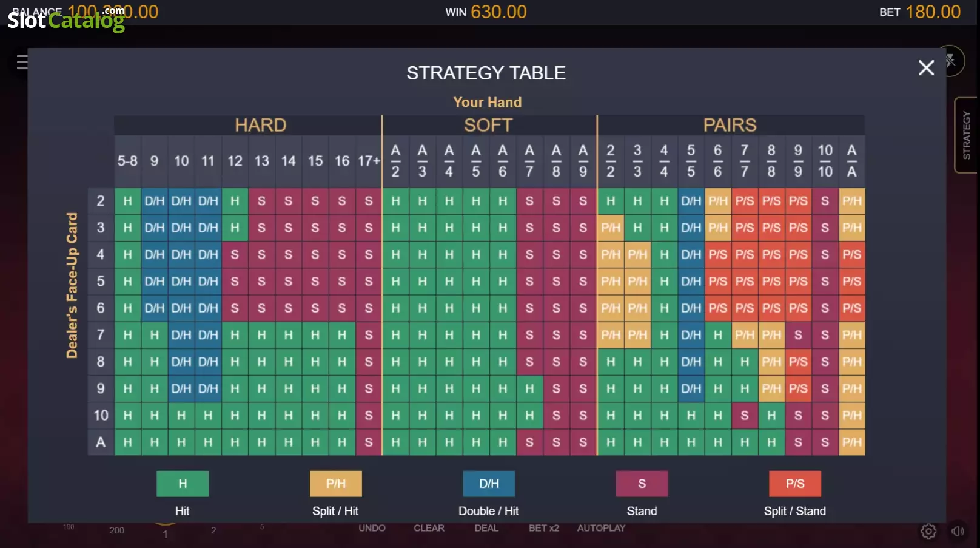Click the red Split / Stand legend swatch
Screen dimensions: 980x548
pyautogui.click(x=795, y=484)
